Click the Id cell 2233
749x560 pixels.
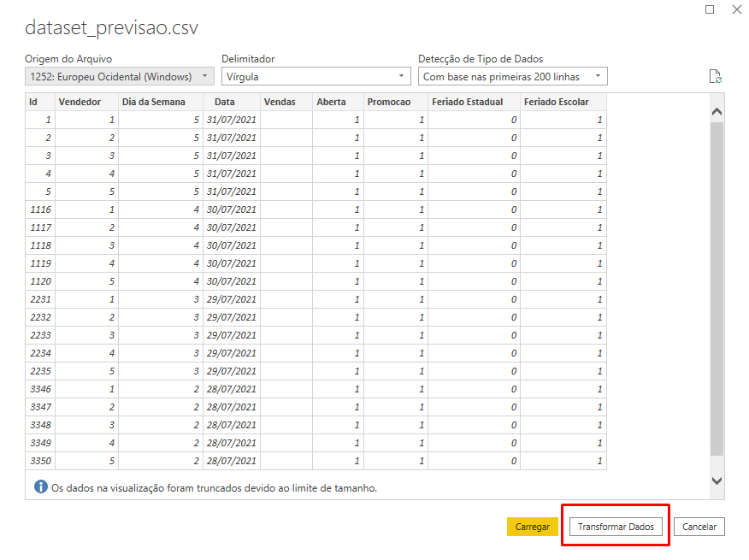pyautogui.click(x=40, y=335)
